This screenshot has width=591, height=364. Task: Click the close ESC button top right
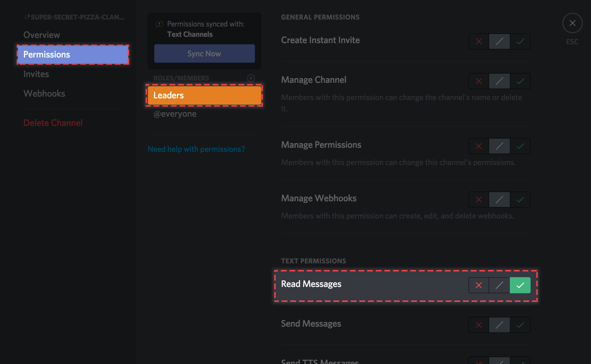coord(572,23)
